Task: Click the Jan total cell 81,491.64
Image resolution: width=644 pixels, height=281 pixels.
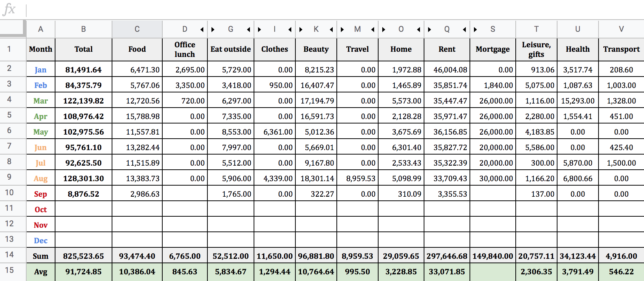Action: click(84, 70)
